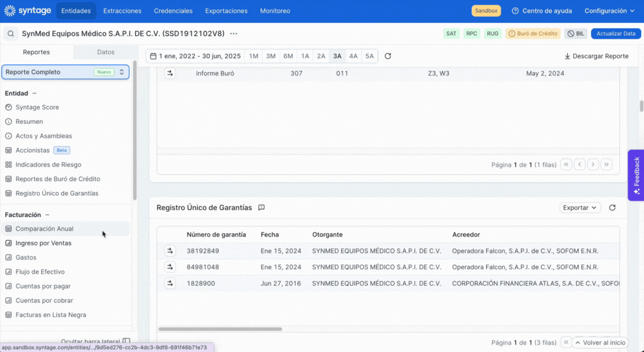Select the 2A time range
The height and width of the screenshot is (352, 644).
[x=321, y=56]
